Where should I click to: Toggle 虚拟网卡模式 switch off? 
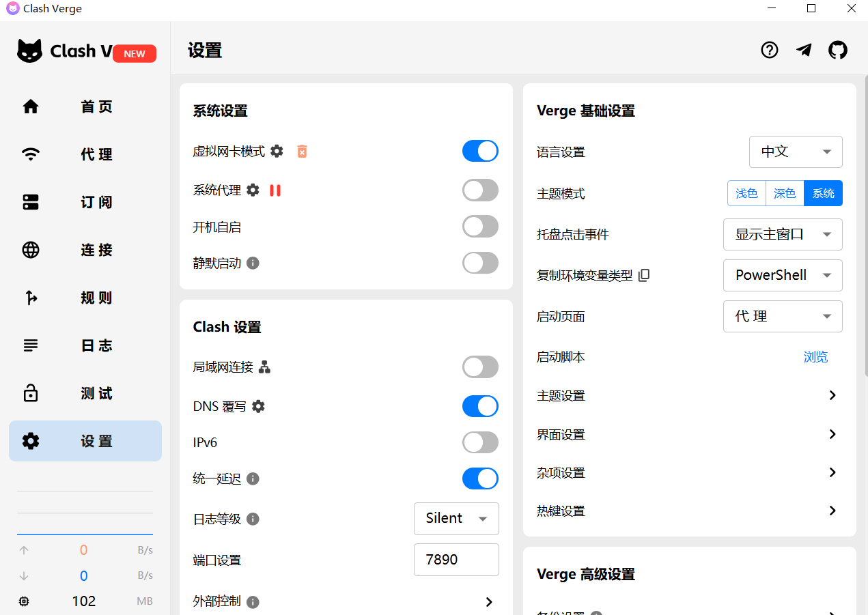[480, 151]
